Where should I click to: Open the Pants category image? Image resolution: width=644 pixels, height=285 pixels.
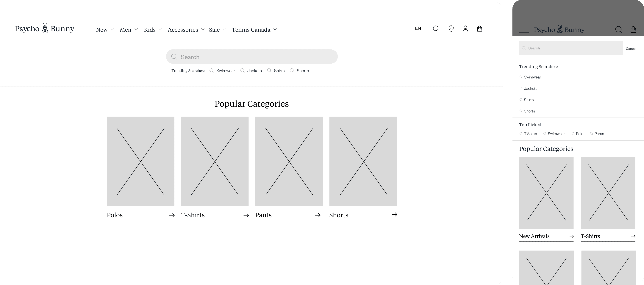pos(289,161)
